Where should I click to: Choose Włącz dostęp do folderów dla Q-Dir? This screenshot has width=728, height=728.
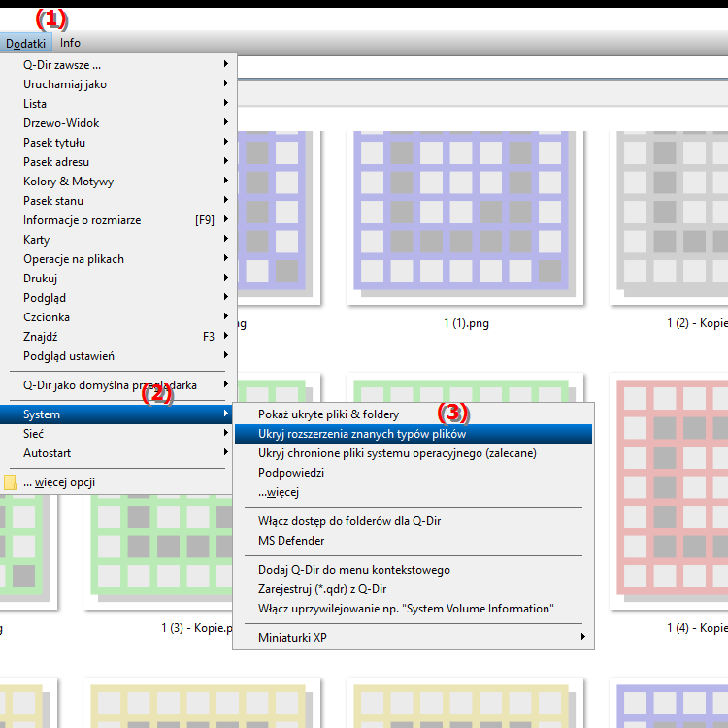[414, 521]
